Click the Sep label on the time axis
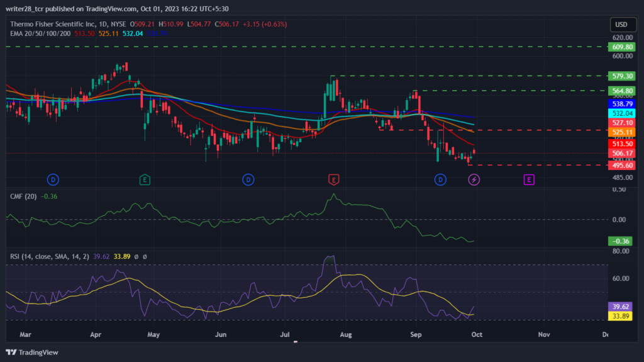Image resolution: width=644 pixels, height=362 pixels. coord(416,335)
